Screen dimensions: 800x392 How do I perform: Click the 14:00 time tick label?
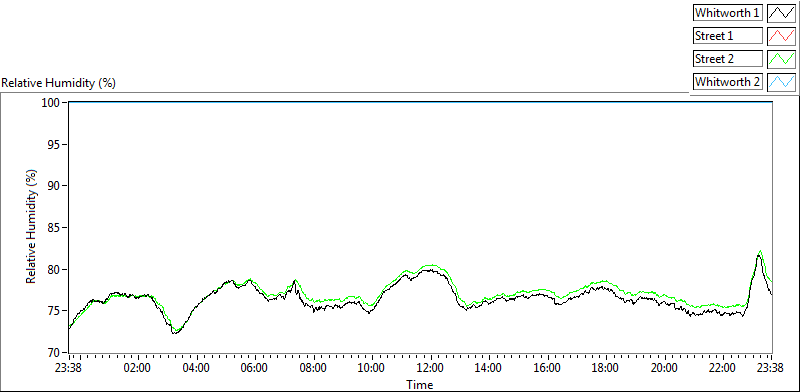point(489,368)
